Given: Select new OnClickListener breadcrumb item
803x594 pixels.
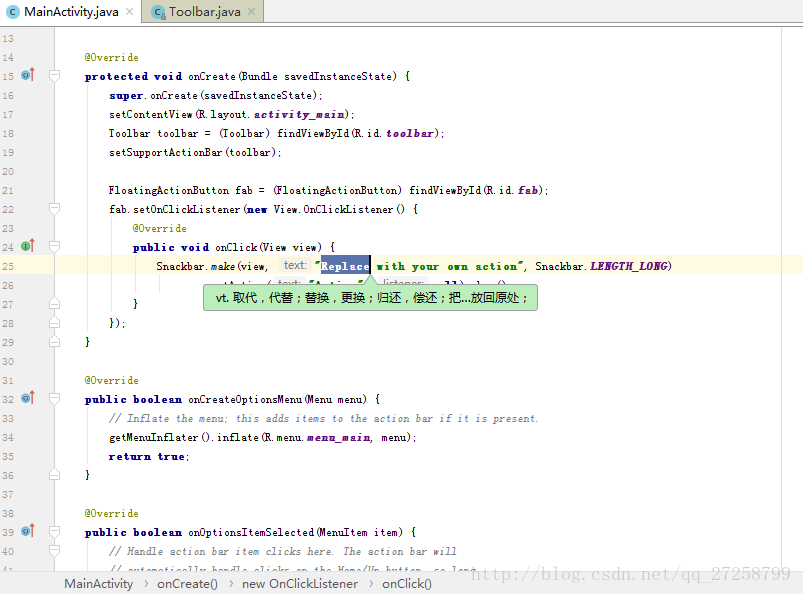Looking at the screenshot, I should click(x=300, y=584).
